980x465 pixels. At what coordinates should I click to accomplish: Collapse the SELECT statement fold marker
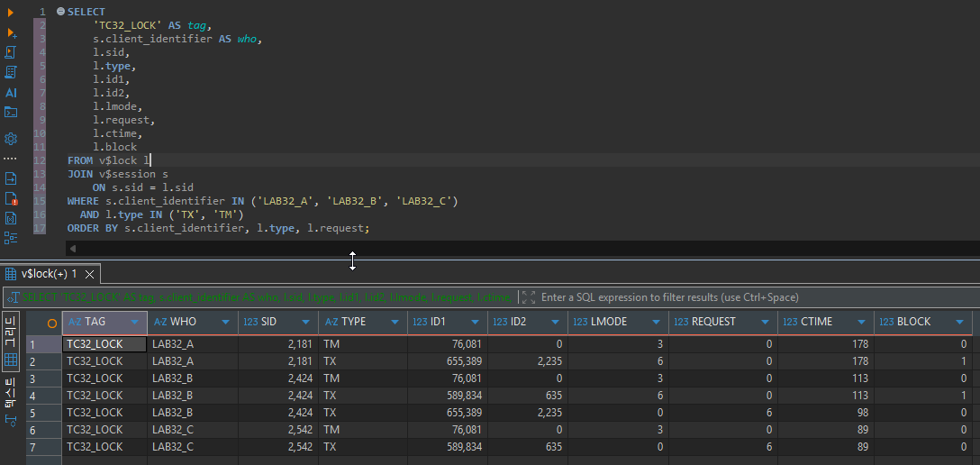coord(60,11)
